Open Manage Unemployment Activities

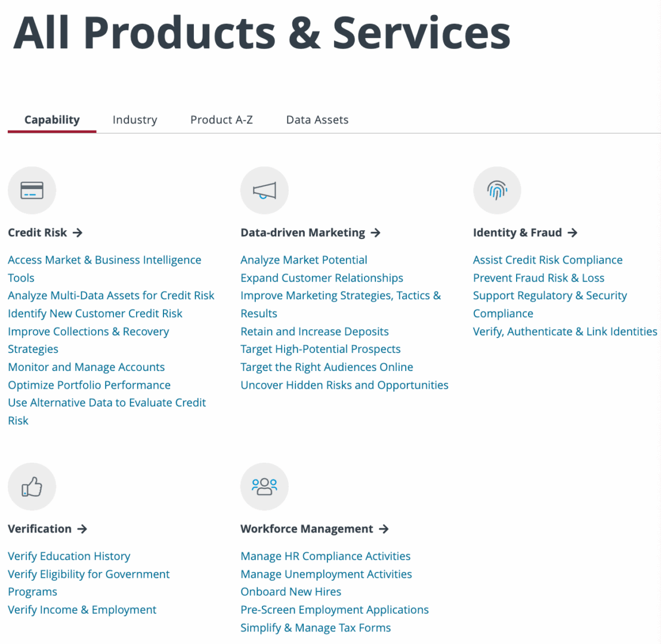(326, 574)
